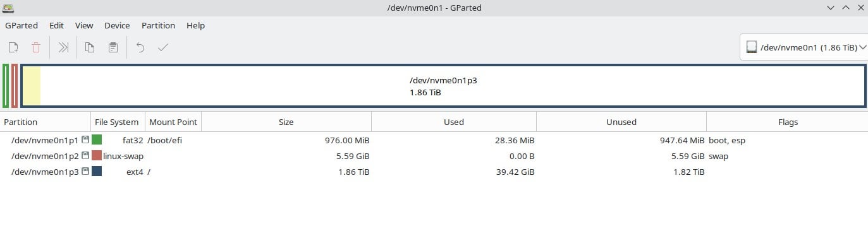Click the Copy partition toolbar icon
868x231 pixels.
click(90, 47)
